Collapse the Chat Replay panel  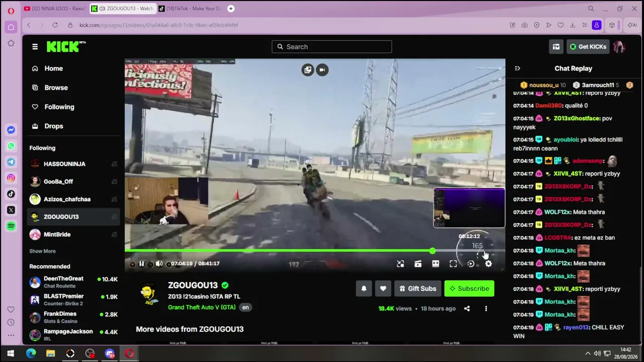coord(517,68)
